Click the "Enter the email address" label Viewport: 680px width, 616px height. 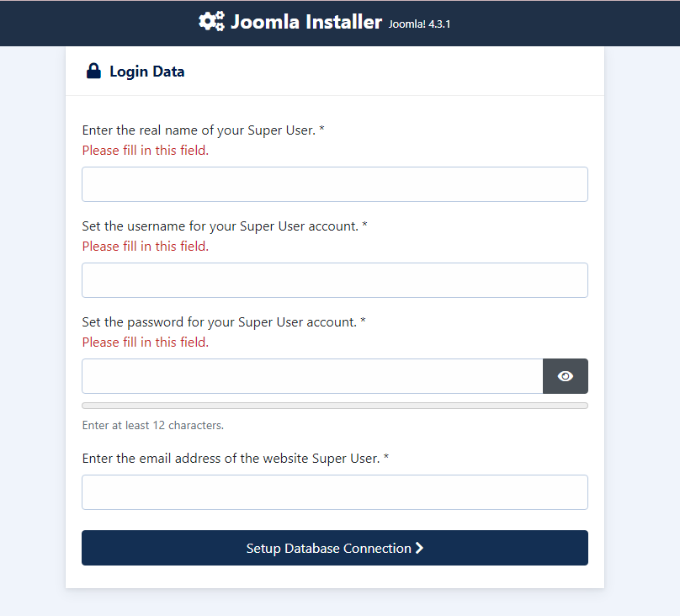click(x=236, y=459)
